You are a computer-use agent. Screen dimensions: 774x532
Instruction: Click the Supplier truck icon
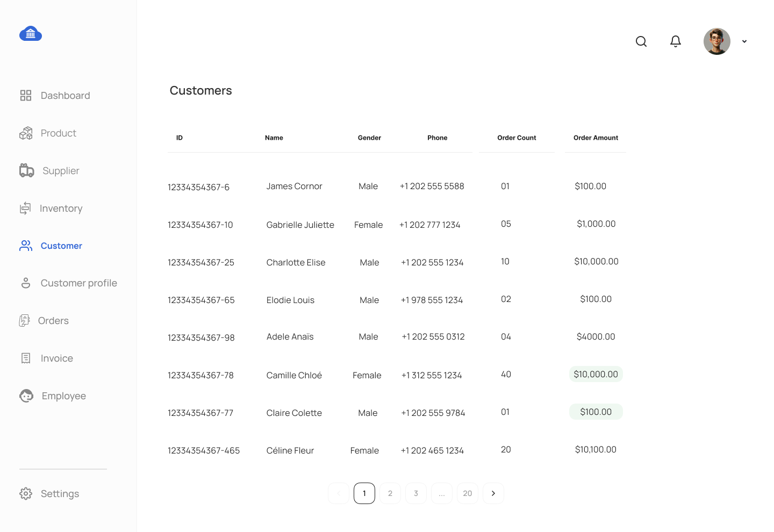coord(27,170)
